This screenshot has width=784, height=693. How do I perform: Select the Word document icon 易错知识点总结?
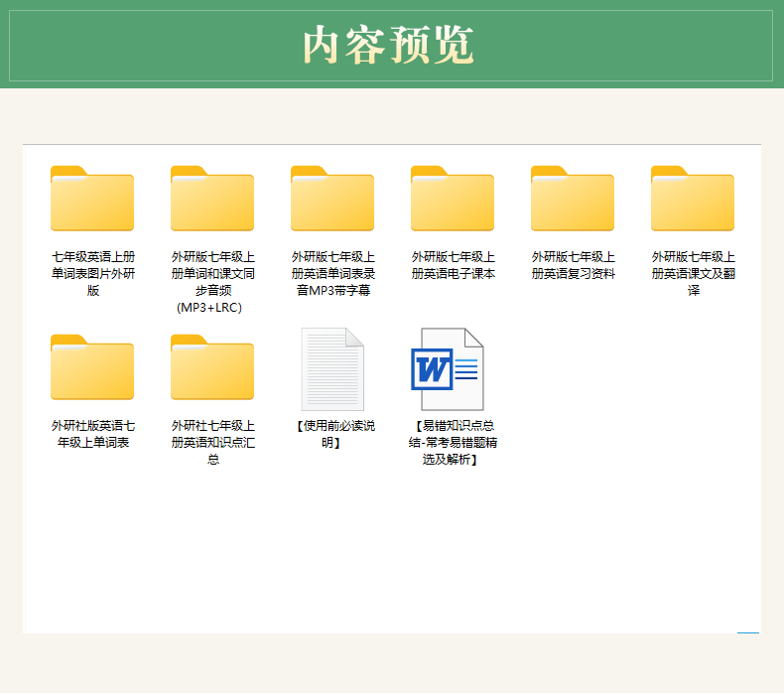(448, 369)
